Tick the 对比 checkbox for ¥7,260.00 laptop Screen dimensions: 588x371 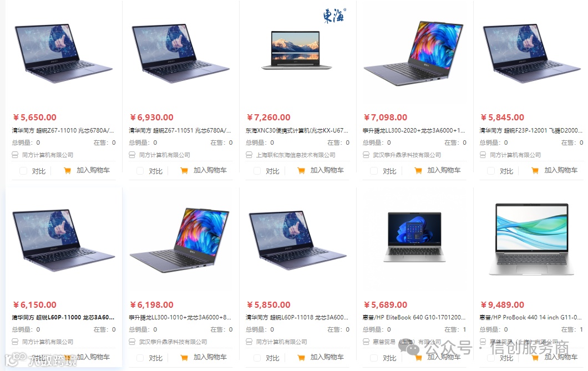(x=257, y=171)
